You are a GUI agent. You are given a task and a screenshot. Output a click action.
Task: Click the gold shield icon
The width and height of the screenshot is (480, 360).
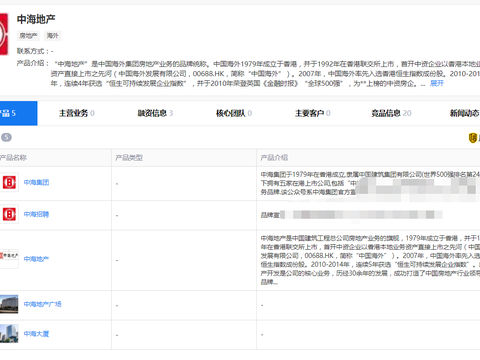pyautogui.click(x=473, y=138)
